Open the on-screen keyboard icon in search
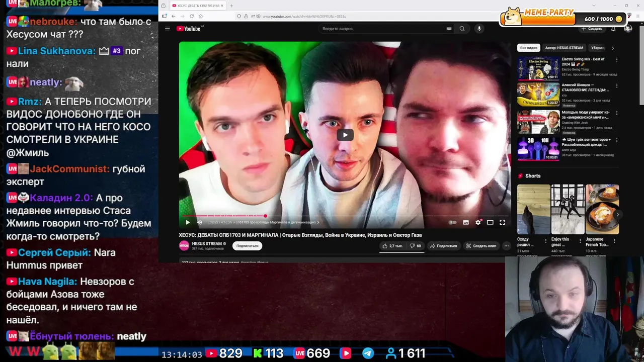This screenshot has height=362, width=644. coord(449,29)
